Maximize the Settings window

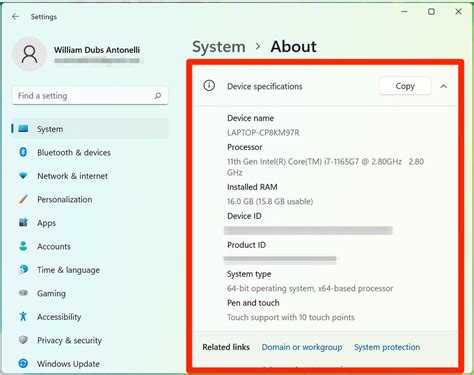431,12
